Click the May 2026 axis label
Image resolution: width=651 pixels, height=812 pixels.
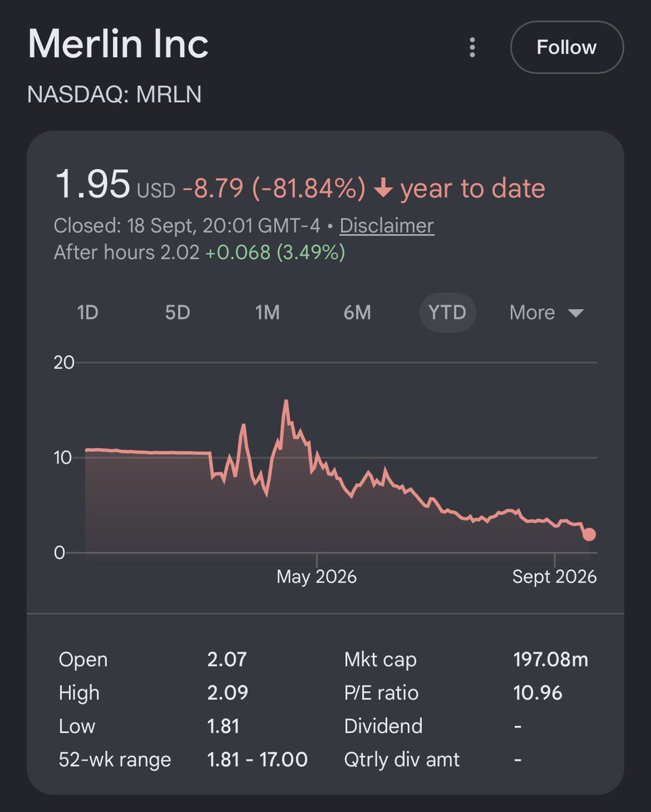point(317,577)
